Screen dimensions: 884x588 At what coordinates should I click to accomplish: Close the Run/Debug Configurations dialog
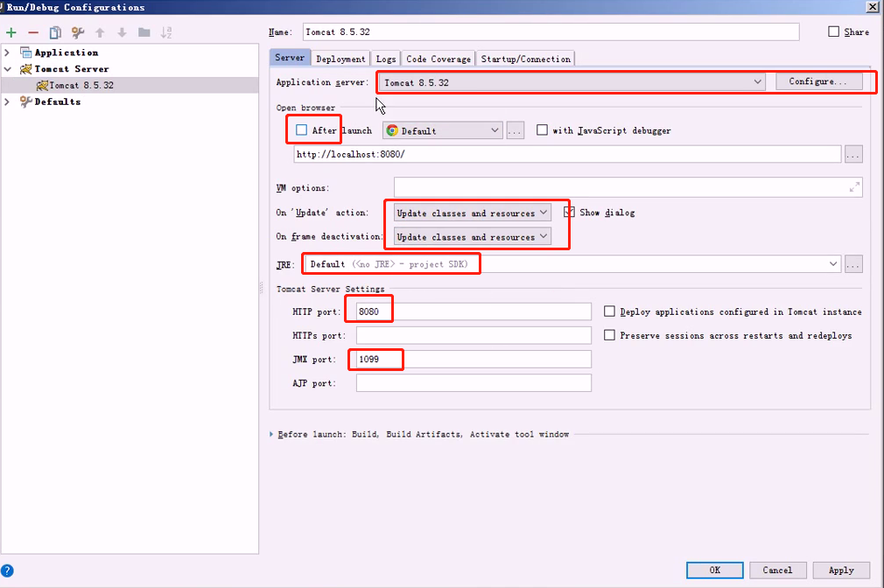tap(873, 7)
